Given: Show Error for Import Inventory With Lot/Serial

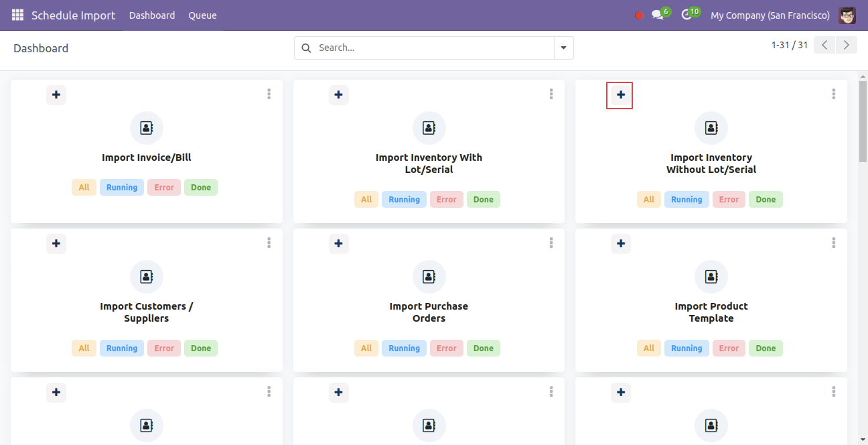Looking at the screenshot, I should point(447,200).
